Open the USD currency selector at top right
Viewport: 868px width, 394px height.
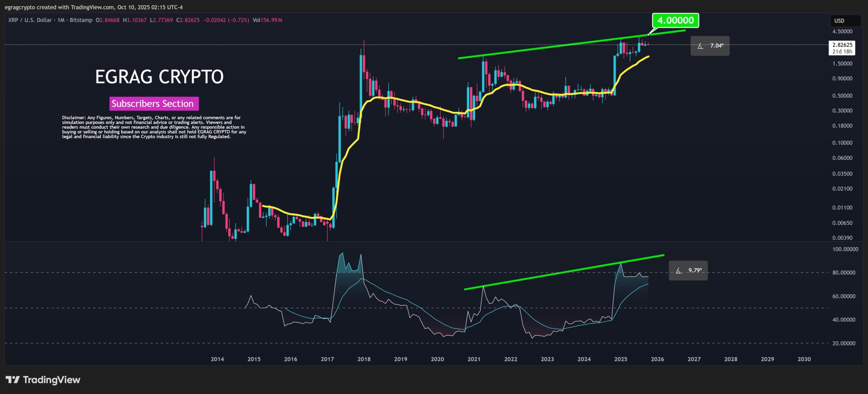[845, 21]
